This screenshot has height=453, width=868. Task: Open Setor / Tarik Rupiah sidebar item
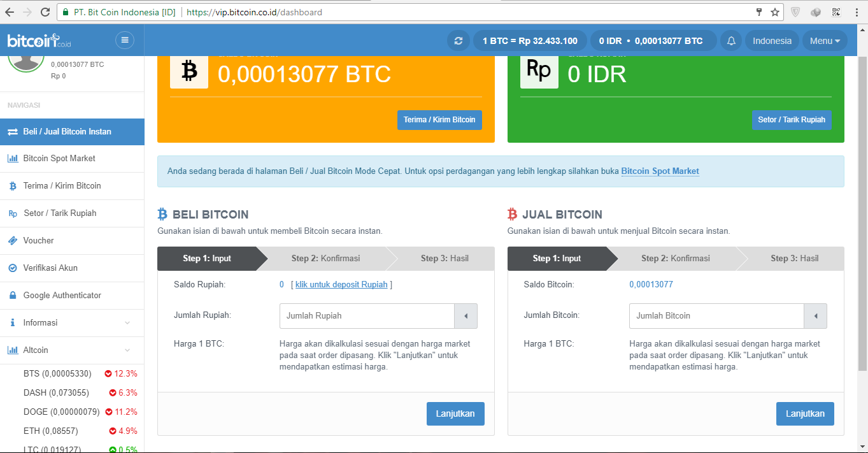tap(72, 213)
